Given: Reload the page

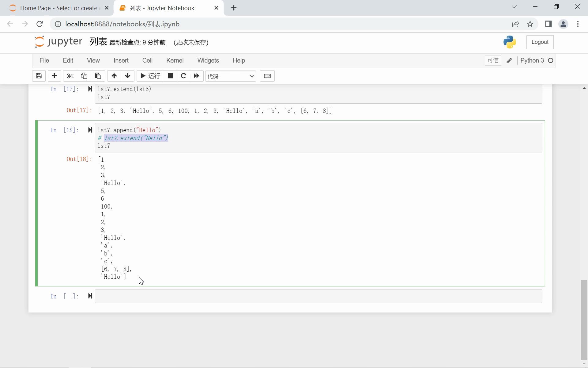Looking at the screenshot, I should [x=40, y=24].
